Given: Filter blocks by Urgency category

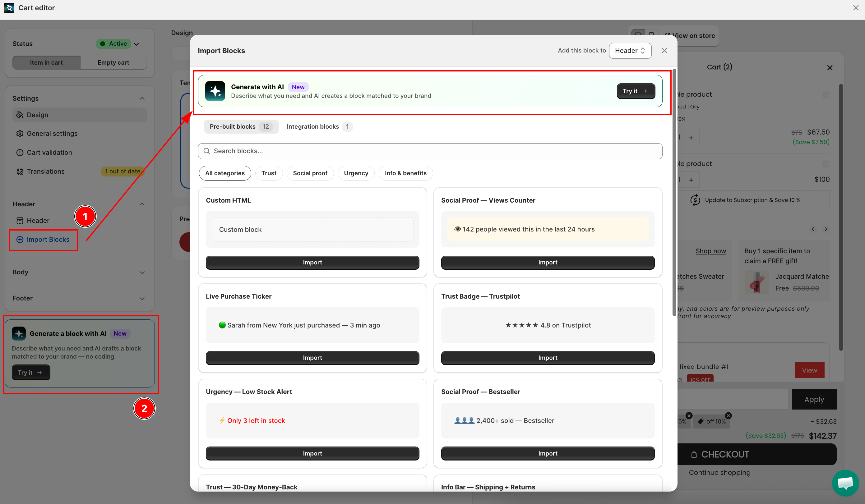Looking at the screenshot, I should [356, 173].
